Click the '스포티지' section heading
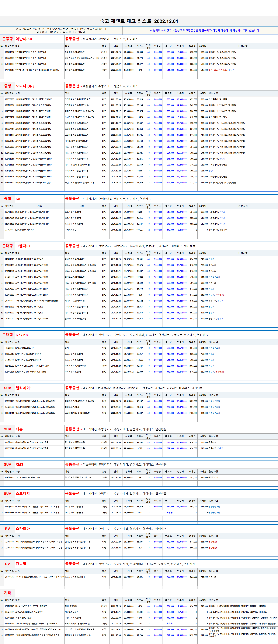 pos(23,494)
